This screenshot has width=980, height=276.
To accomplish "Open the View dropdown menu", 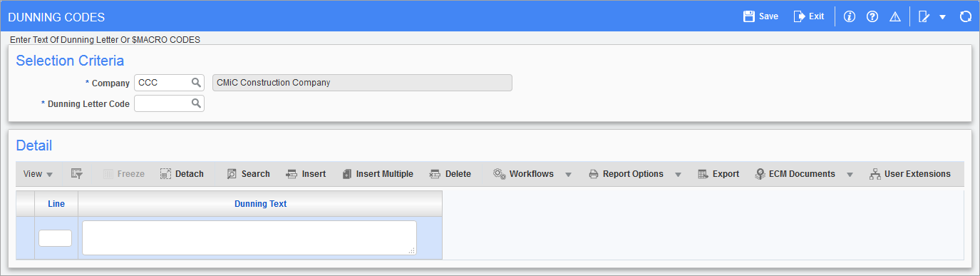I will 38,174.
